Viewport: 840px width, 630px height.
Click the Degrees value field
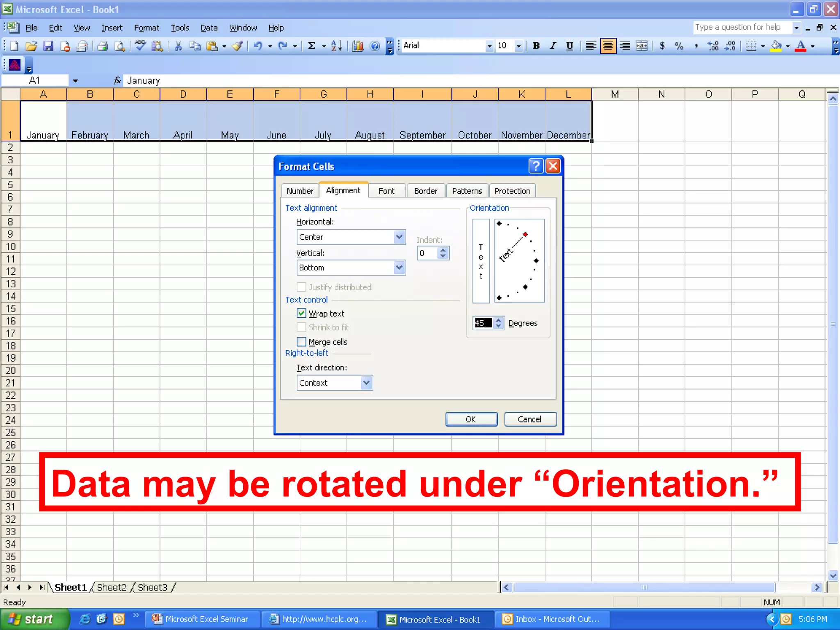(x=483, y=323)
